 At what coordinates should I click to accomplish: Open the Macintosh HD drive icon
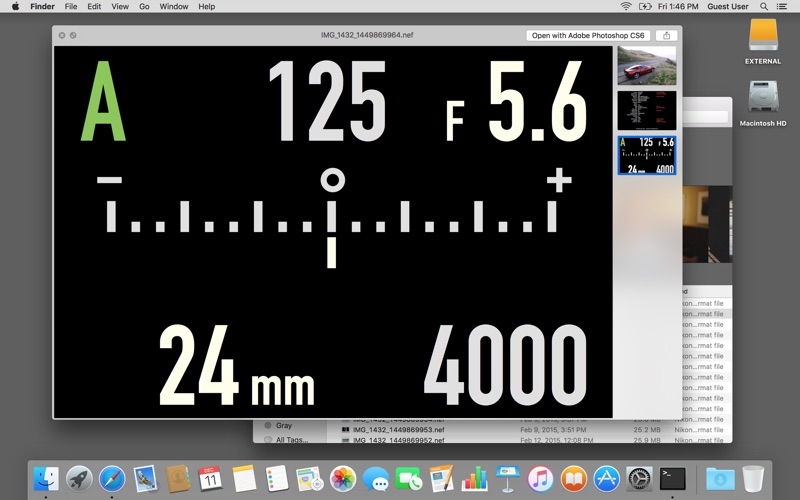[763, 100]
